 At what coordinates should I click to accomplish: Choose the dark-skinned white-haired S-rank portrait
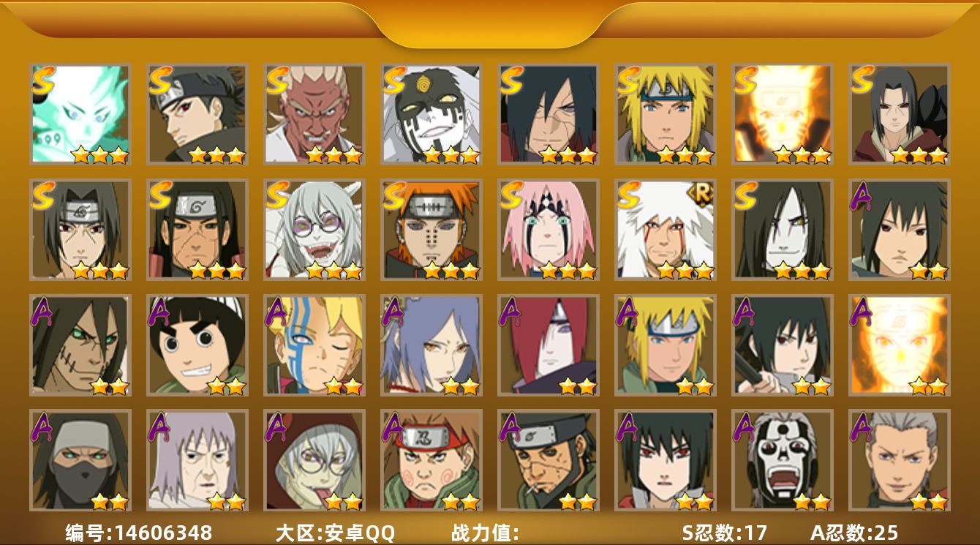coord(314,114)
